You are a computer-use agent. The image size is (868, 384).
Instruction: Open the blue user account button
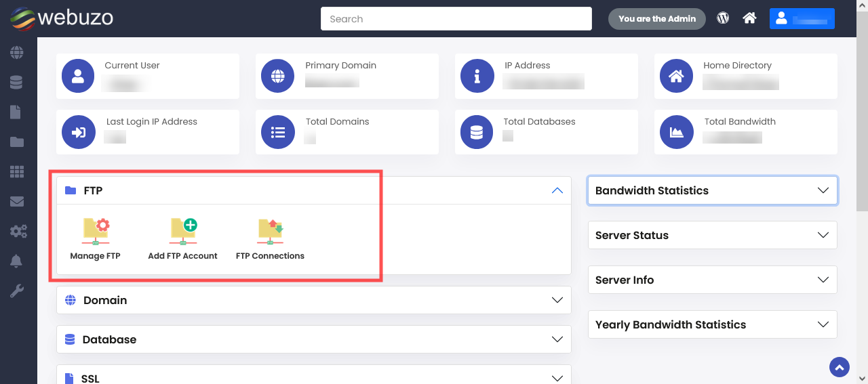[x=802, y=19]
